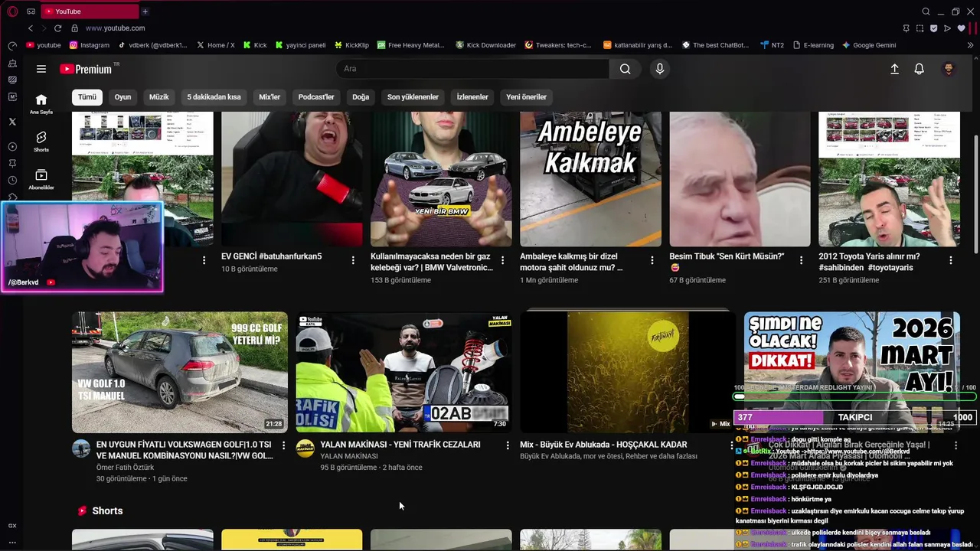Select the İzlenenler filter chip
The image size is (980, 551).
(472, 97)
